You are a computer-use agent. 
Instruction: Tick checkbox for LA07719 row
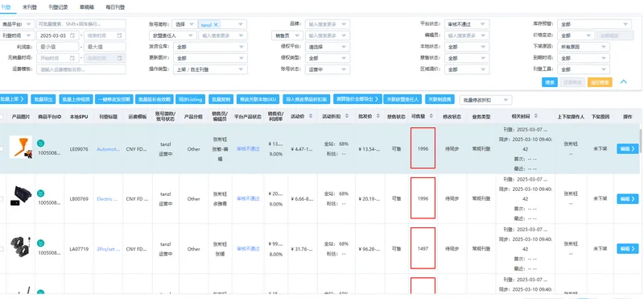pos(2,249)
